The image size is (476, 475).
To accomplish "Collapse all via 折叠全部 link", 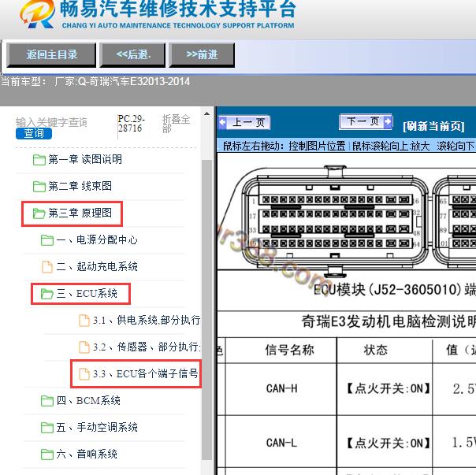I will click(x=176, y=124).
